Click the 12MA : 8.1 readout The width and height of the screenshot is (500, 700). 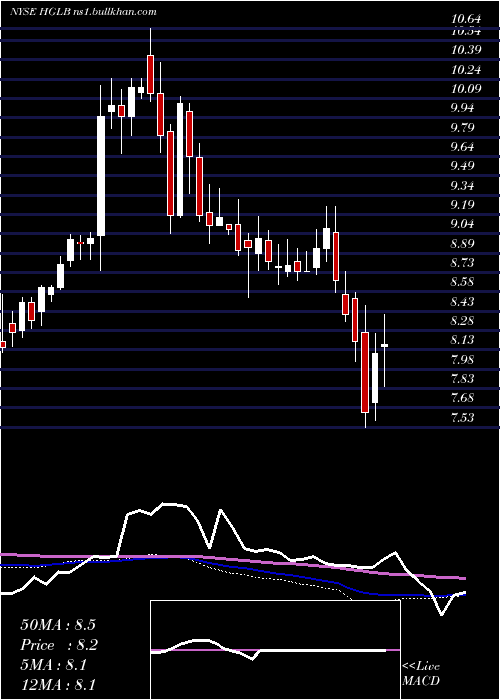pyautogui.click(x=58, y=685)
